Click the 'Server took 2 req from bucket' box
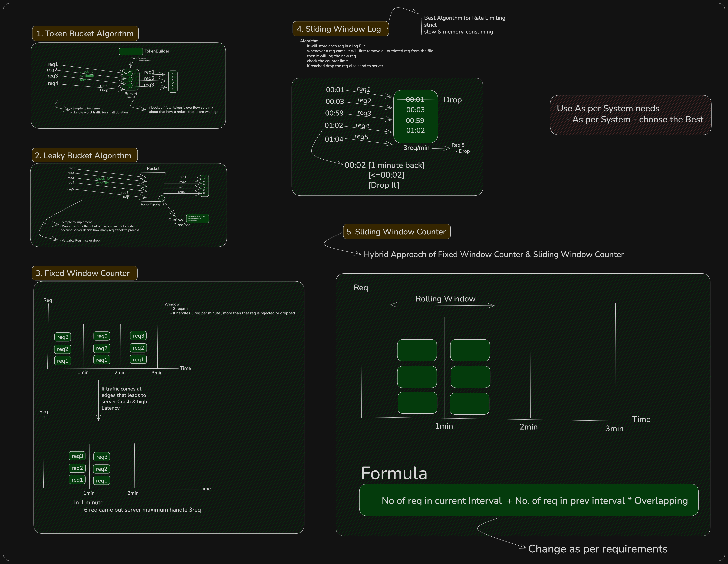Viewport: 728px width, 564px height. 197,219
